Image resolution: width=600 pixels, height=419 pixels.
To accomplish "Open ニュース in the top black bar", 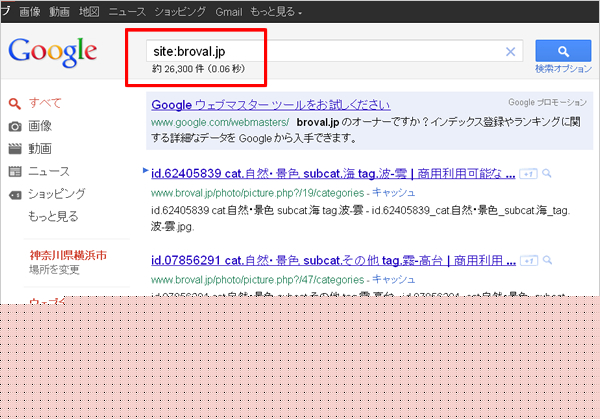I will point(127,12).
